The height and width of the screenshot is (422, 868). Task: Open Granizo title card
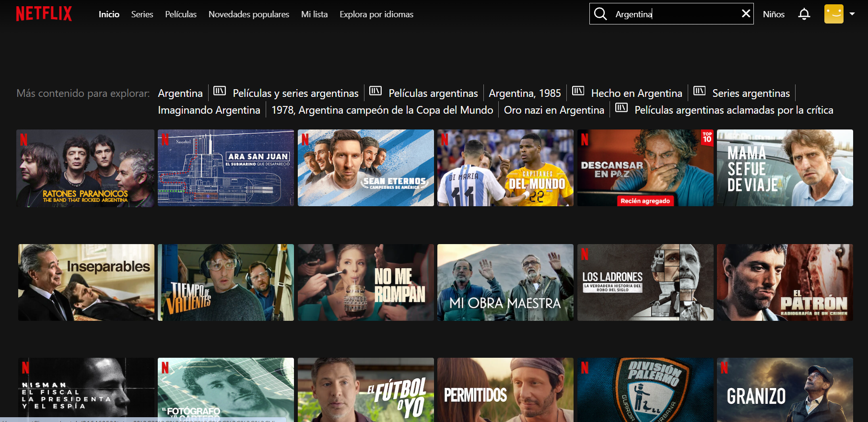pos(785,390)
